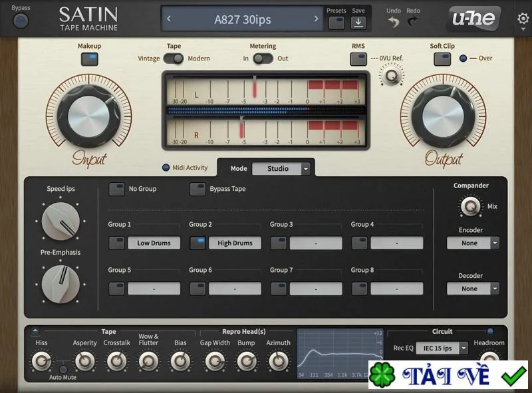Click the Midi Activity LED
The image size is (532, 393).
click(x=166, y=168)
